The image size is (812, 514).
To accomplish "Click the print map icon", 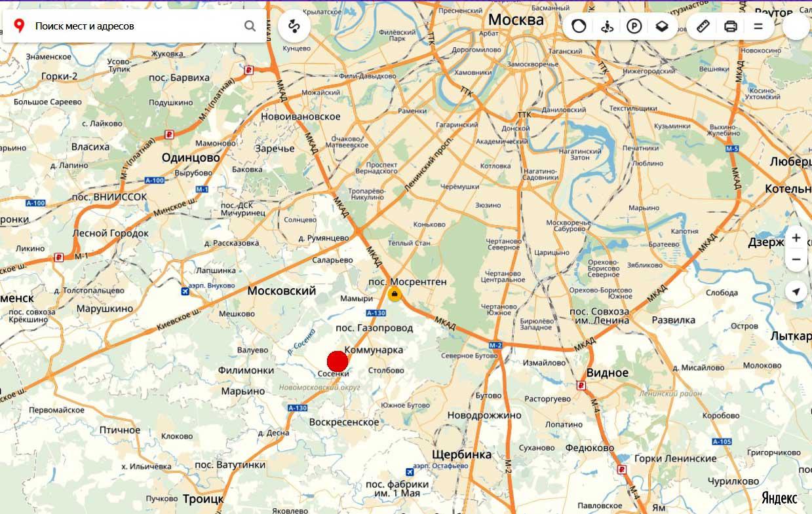I will coord(731,26).
